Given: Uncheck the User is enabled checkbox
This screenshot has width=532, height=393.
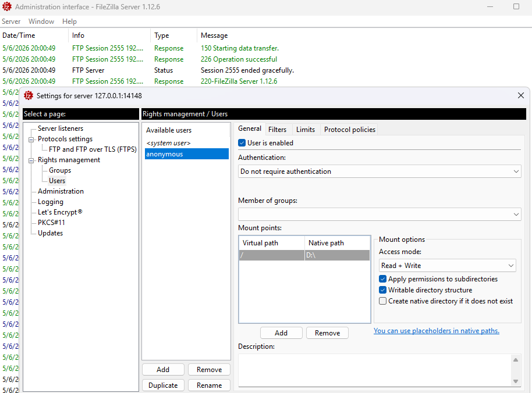Looking at the screenshot, I should pos(242,143).
